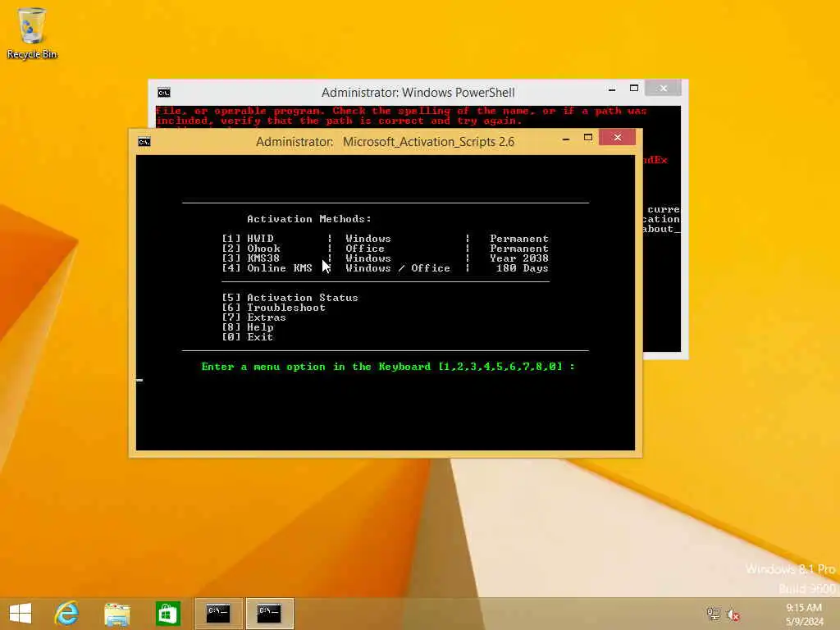Click the Microsoft_Activation_Scripts 2.6 title bar
840x630 pixels.
click(x=385, y=141)
